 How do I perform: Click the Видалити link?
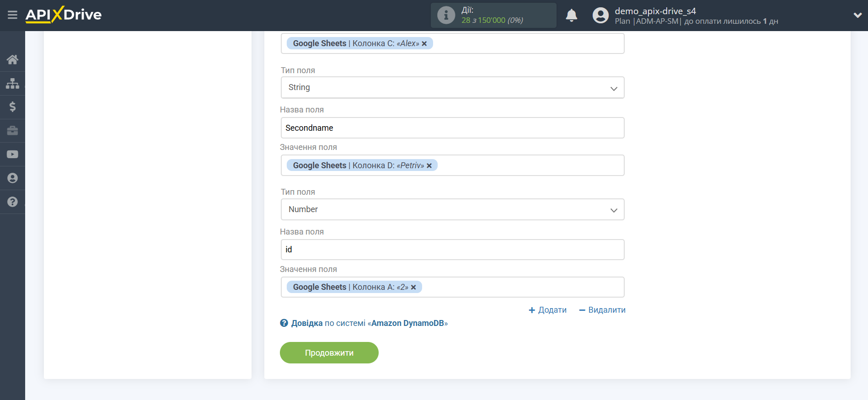pos(602,310)
